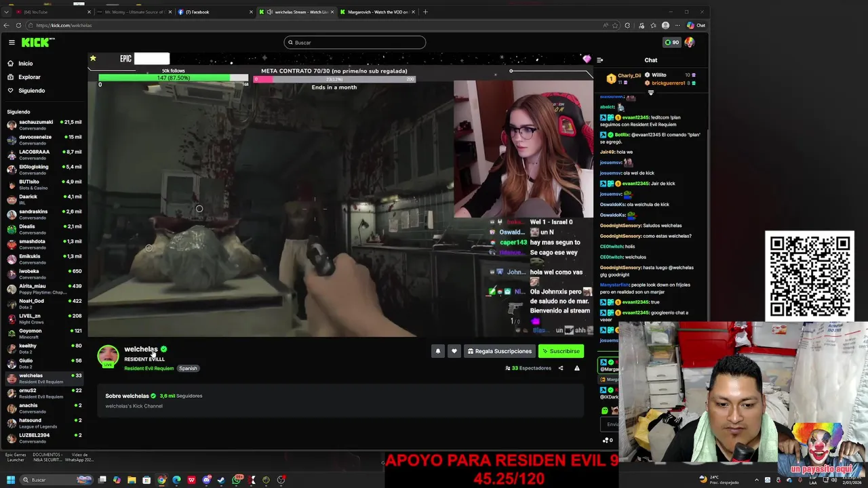868x488 pixels.
Task: Click the Spanish language tag
Action: pos(188,369)
